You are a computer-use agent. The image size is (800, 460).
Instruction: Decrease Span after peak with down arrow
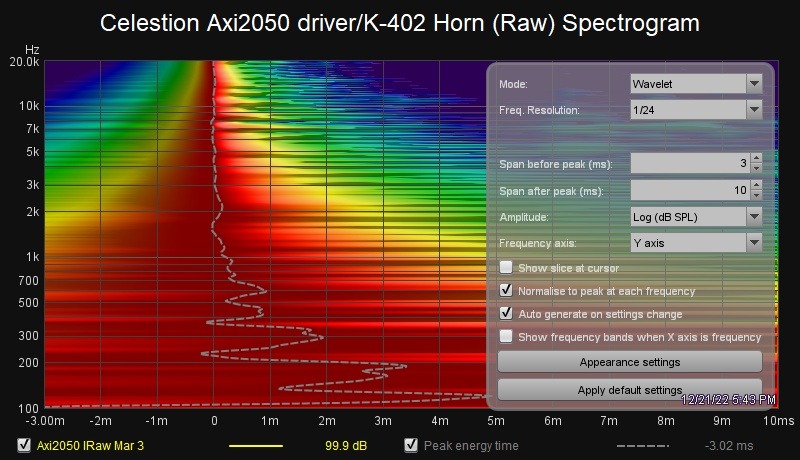(x=757, y=195)
